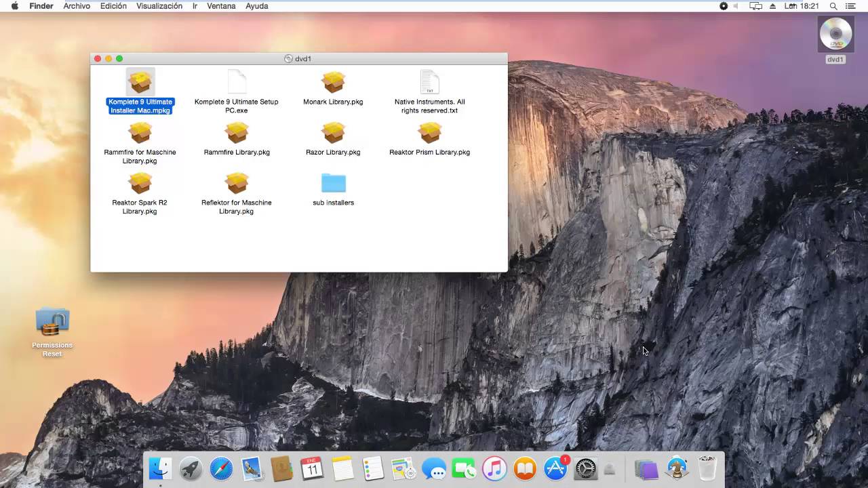Open Reminders from the Dock
This screenshot has height=488, width=868.
[x=373, y=468]
